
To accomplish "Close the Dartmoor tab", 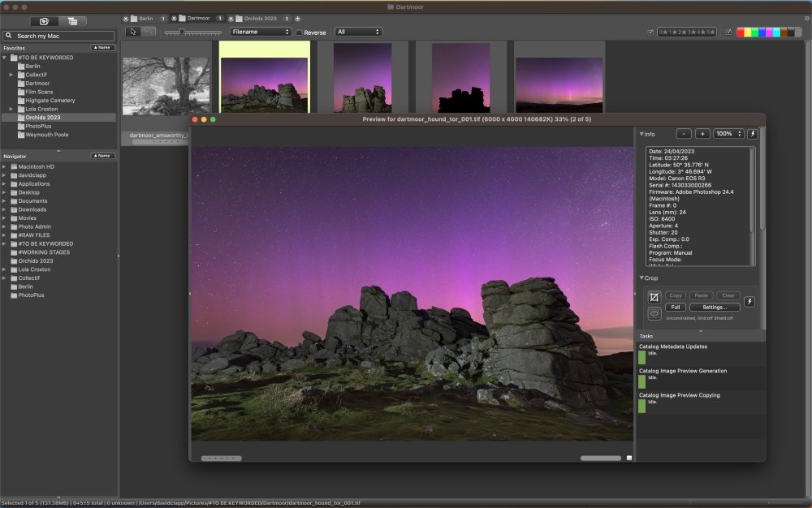I will tap(174, 19).
